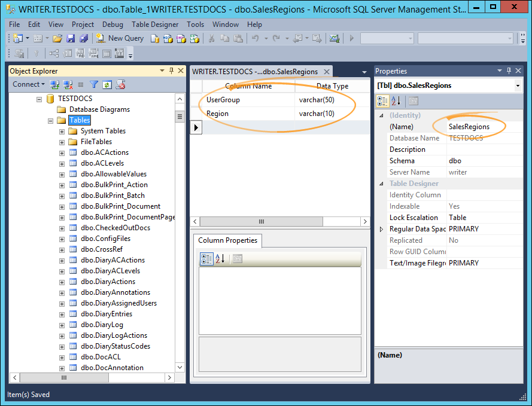The image size is (532, 406).
Task: Collapse the Tables folder node
Action: 50,121
